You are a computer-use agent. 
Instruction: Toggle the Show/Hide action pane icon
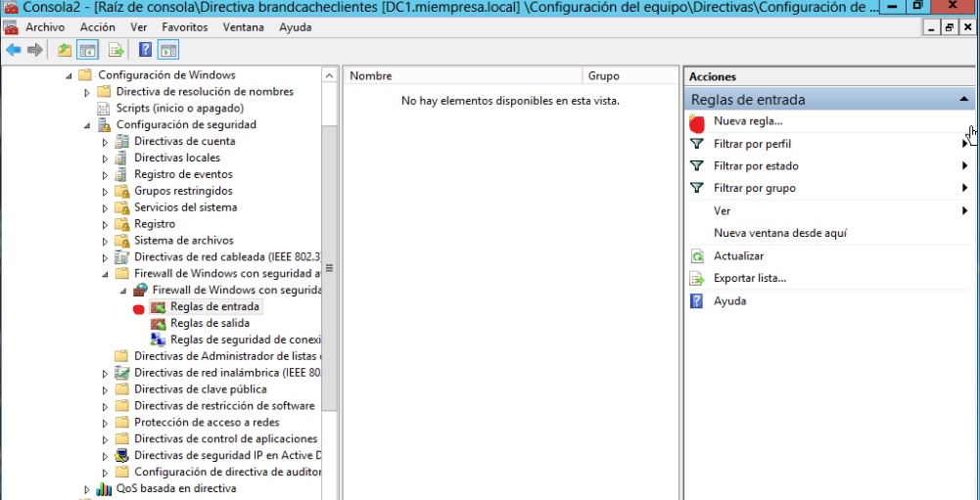(x=167, y=50)
